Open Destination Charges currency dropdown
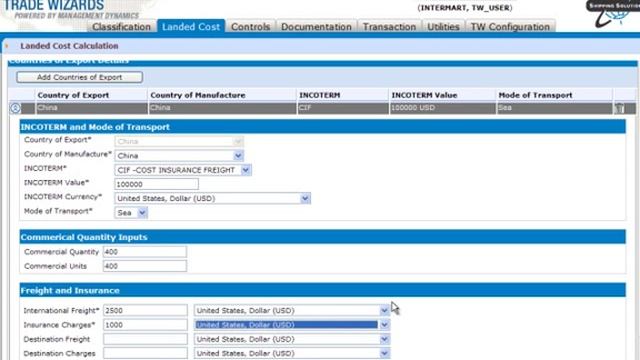Image resolution: width=640 pixels, height=360 pixels. pyautogui.click(x=292, y=353)
